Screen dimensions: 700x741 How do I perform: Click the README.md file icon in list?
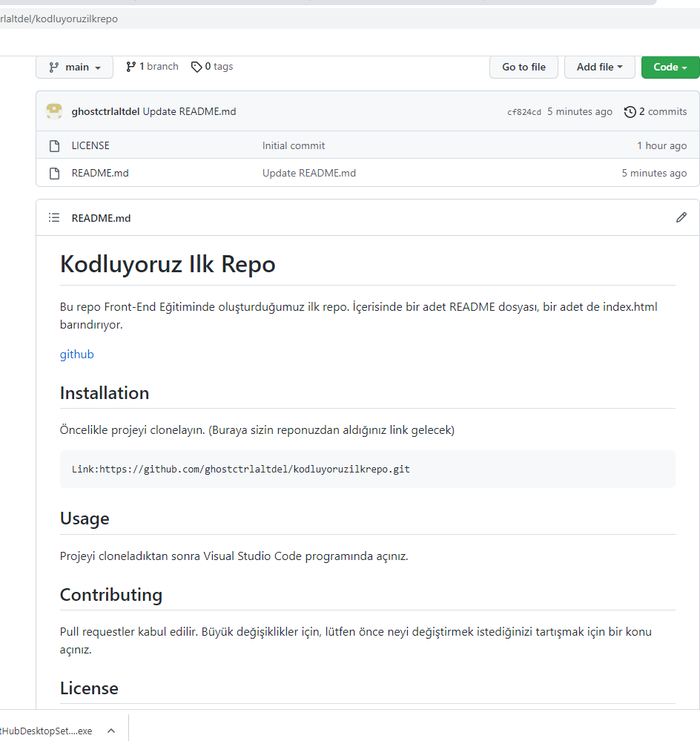click(54, 174)
